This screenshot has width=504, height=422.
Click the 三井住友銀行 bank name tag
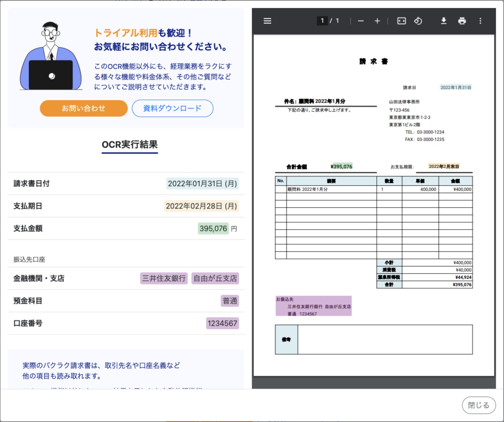pyautogui.click(x=164, y=278)
